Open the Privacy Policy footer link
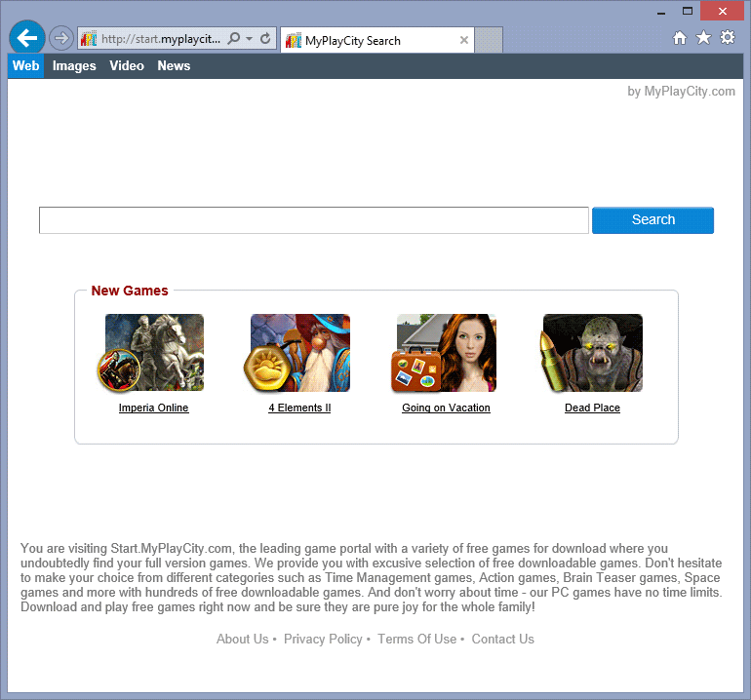Screen dimensions: 751x700 coord(323,640)
